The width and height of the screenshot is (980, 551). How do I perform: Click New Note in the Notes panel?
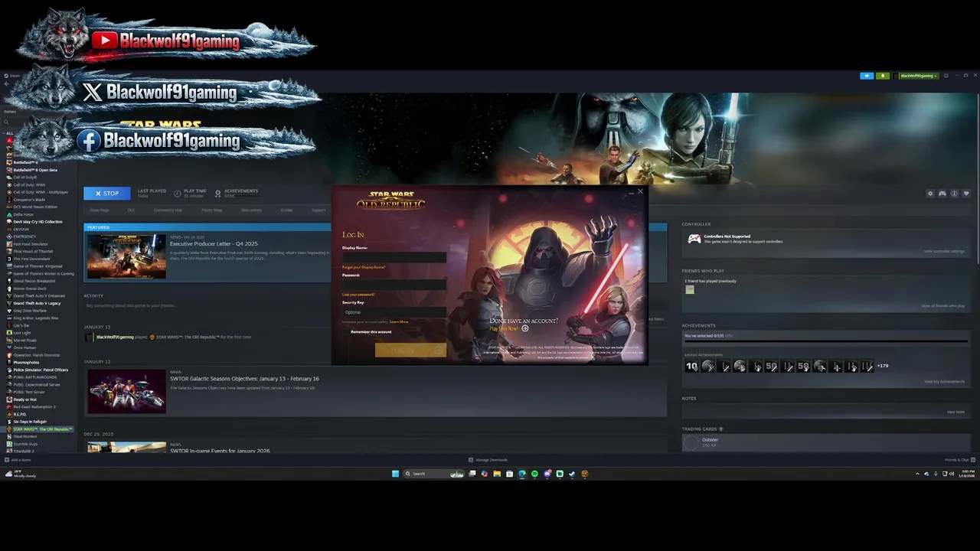tap(955, 412)
